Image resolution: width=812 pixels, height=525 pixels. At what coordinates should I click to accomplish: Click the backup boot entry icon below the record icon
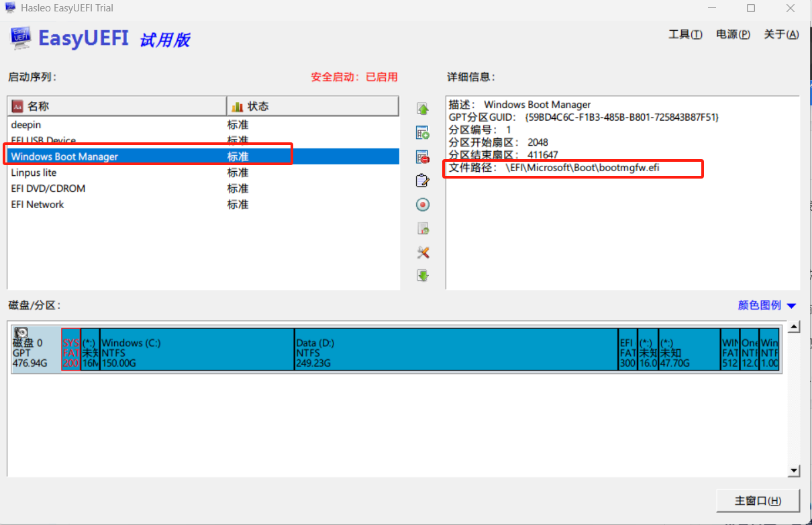click(x=423, y=229)
